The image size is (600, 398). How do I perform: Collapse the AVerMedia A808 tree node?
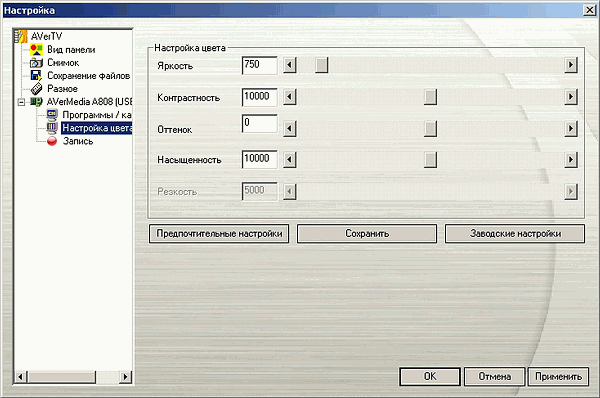click(x=21, y=102)
